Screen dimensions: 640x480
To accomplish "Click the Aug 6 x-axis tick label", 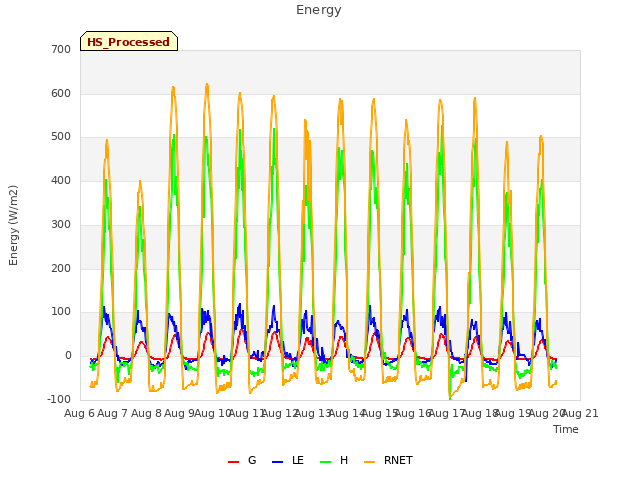I will [80, 413].
